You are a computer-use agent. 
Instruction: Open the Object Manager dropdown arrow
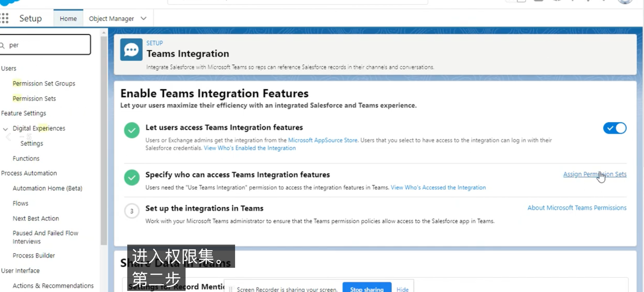143,18
